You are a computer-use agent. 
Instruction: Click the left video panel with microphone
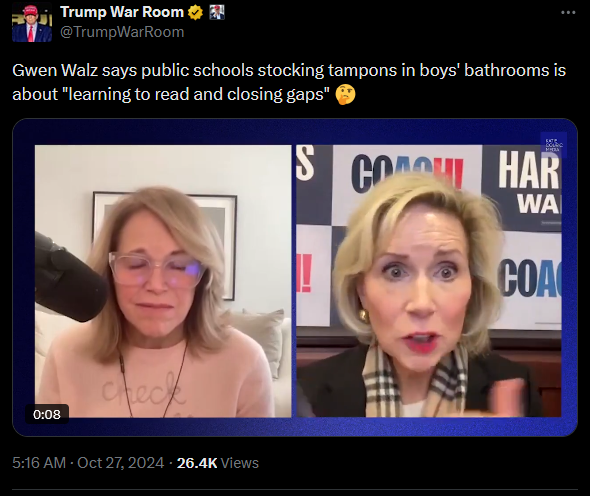click(163, 281)
